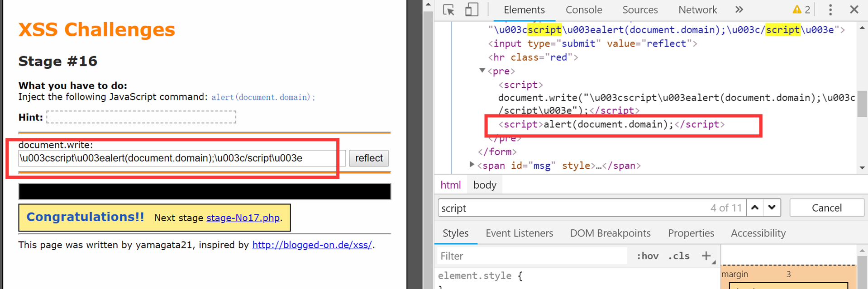The image size is (868, 289).
Task: Go to next search result arrow
Action: (772, 208)
